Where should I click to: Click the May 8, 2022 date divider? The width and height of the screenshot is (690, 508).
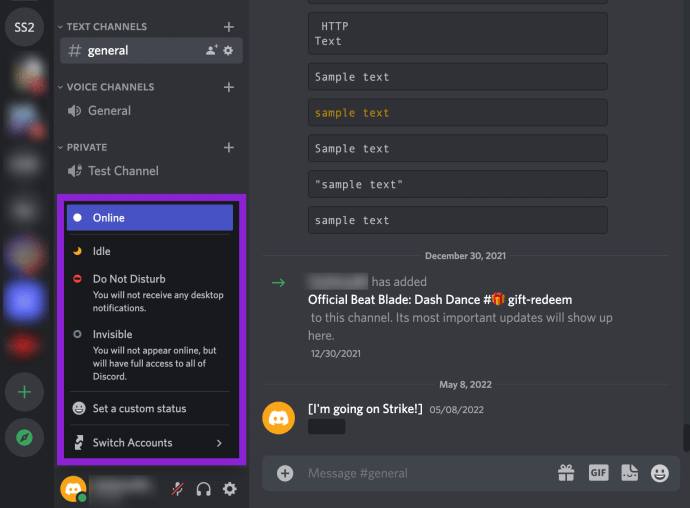pos(465,385)
